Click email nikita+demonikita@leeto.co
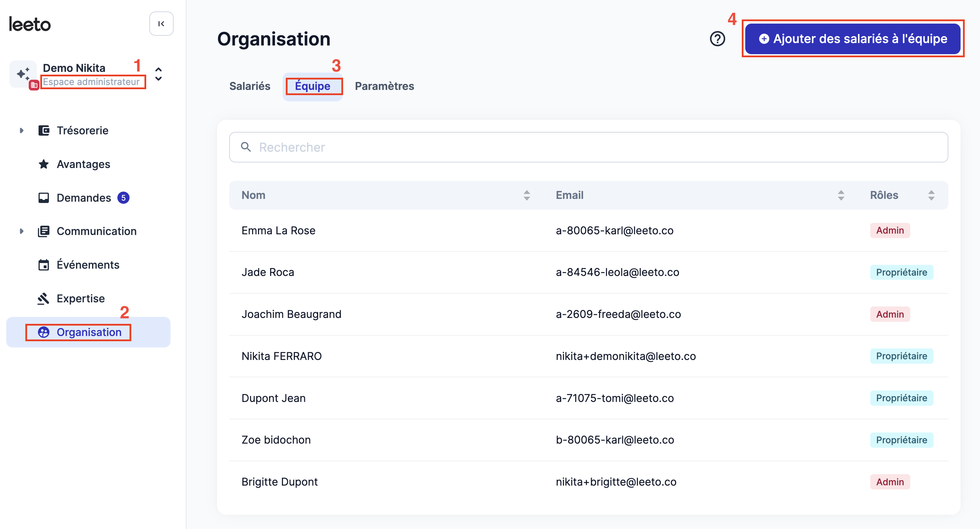 tap(626, 356)
